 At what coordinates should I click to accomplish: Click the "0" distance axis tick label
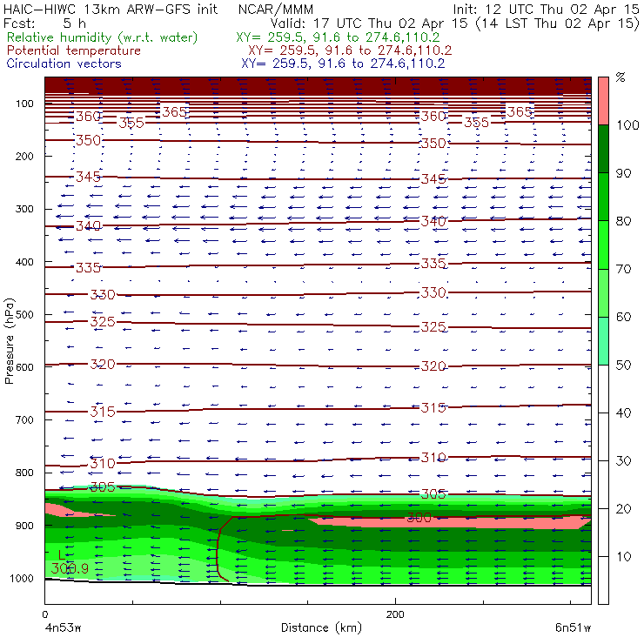click(44, 614)
